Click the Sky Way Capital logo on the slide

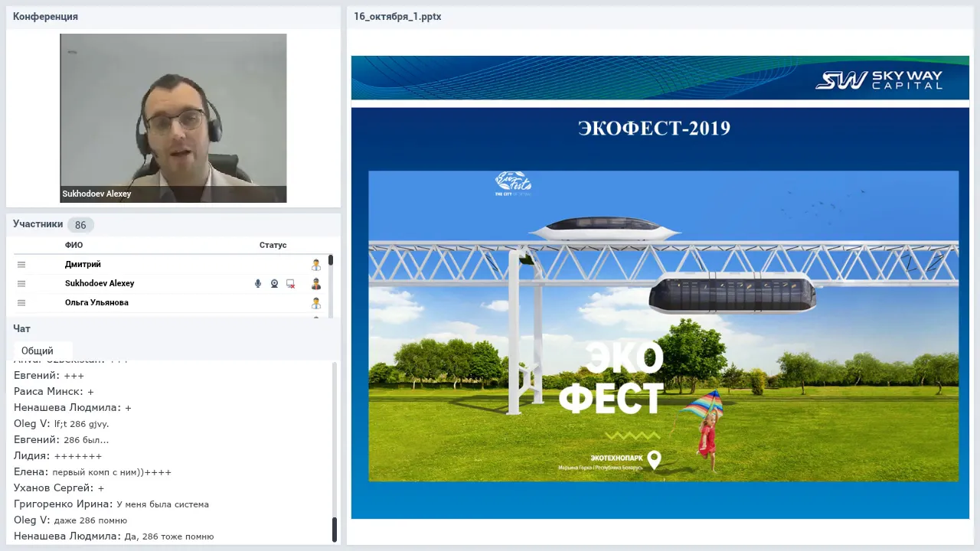click(x=879, y=80)
